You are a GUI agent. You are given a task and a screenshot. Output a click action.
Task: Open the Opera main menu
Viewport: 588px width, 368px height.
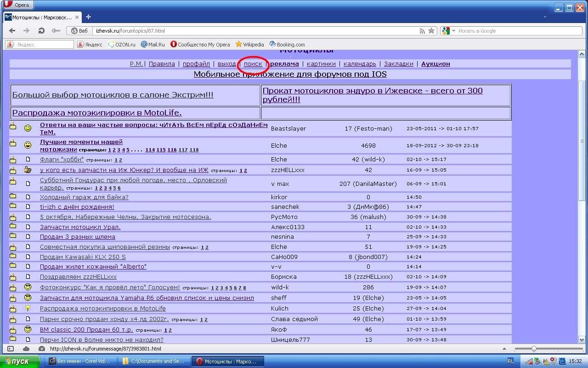tap(17, 5)
